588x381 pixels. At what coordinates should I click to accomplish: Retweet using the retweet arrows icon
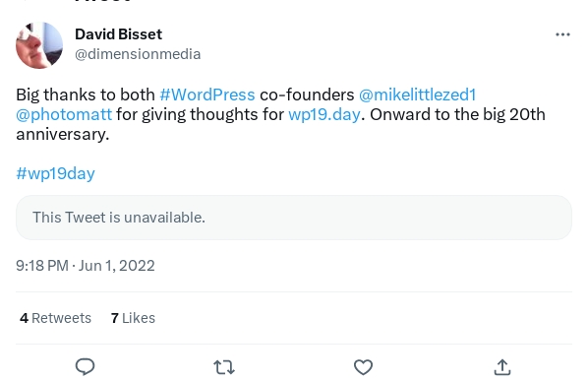point(224,367)
